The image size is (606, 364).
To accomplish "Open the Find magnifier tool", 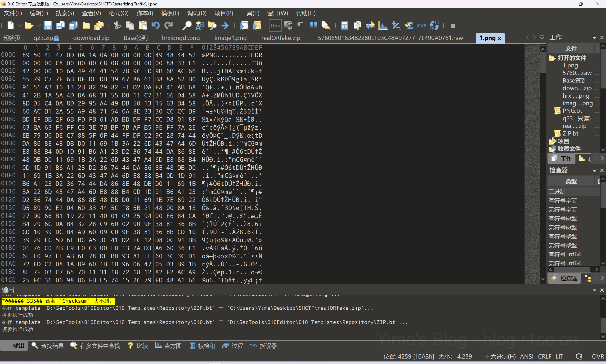I will (x=187, y=26).
